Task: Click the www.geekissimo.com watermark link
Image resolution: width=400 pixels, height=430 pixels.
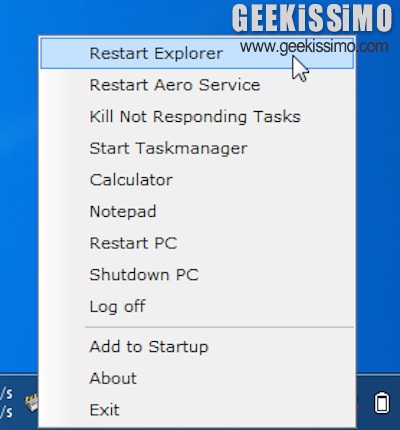Action: click(314, 46)
